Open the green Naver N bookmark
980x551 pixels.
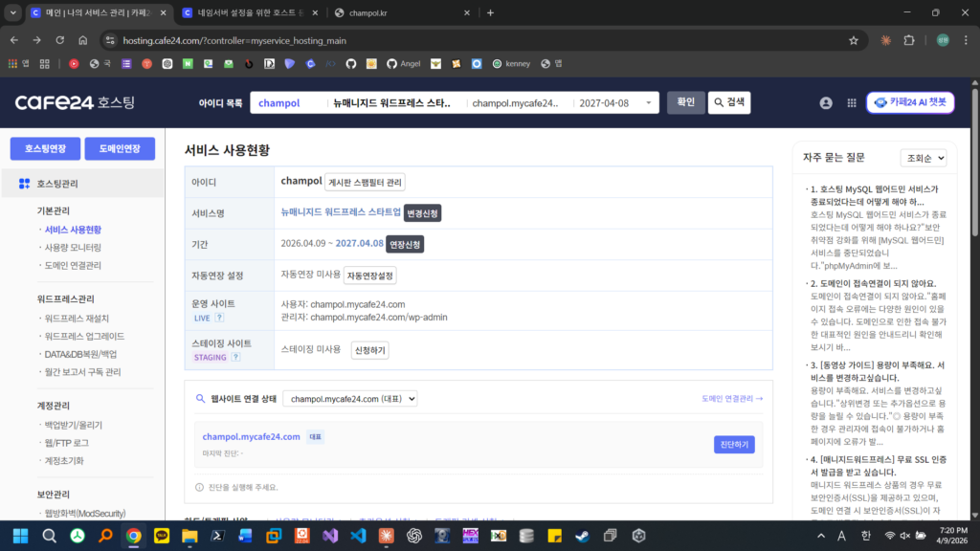pyautogui.click(x=188, y=64)
